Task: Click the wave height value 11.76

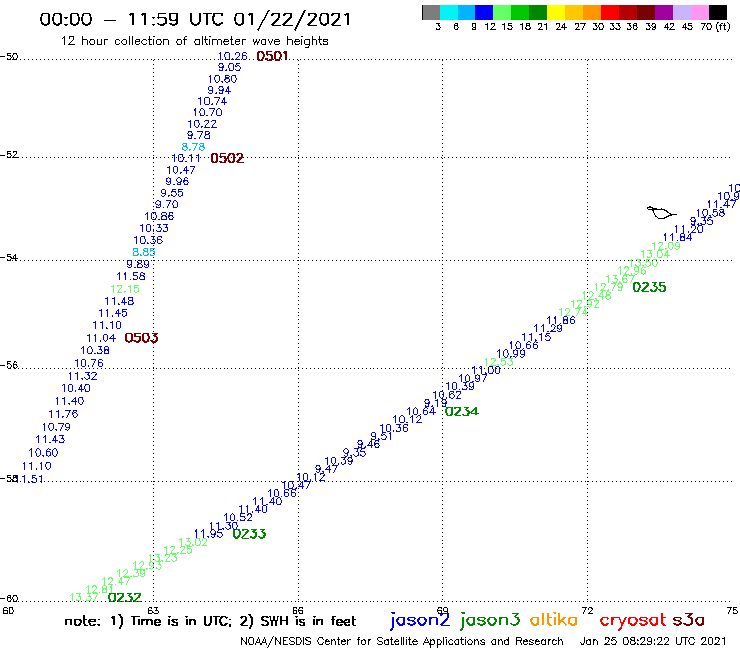Action: tap(63, 414)
